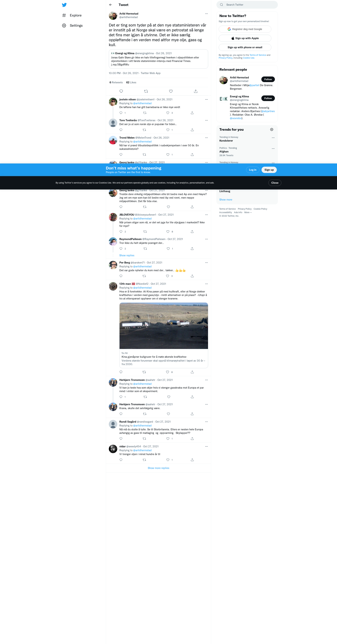
Task: Click the Twitter bird logo
Action: coord(64,5)
